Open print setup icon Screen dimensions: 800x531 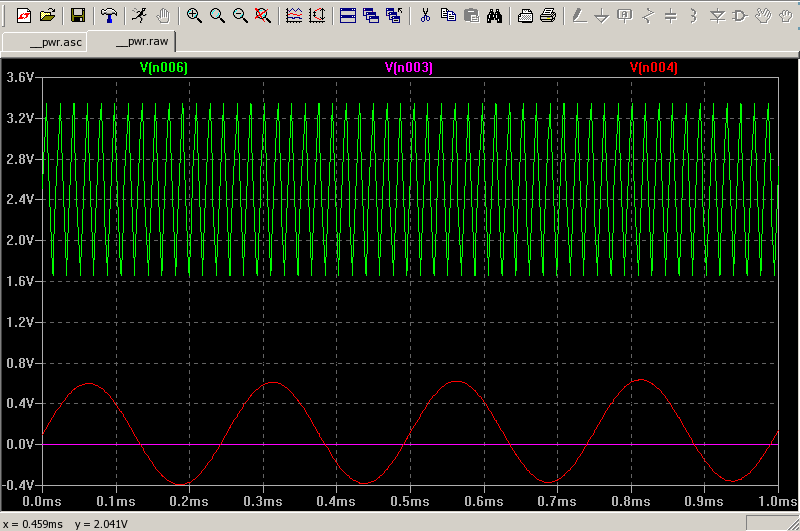[525, 15]
